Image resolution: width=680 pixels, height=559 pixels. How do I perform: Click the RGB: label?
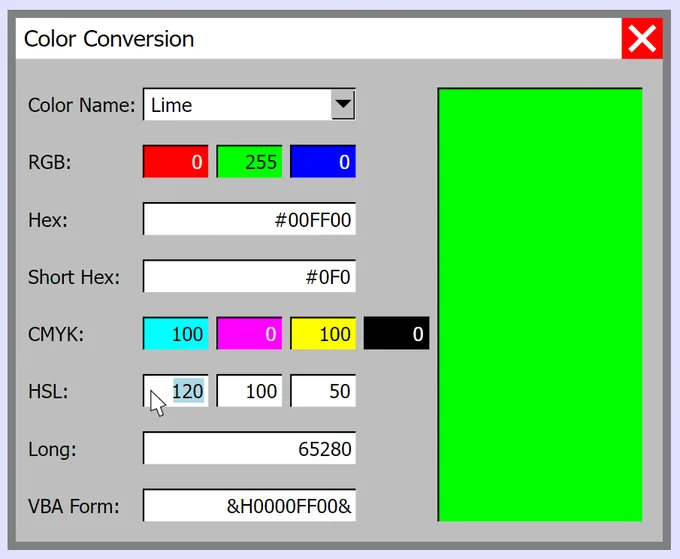(49, 162)
